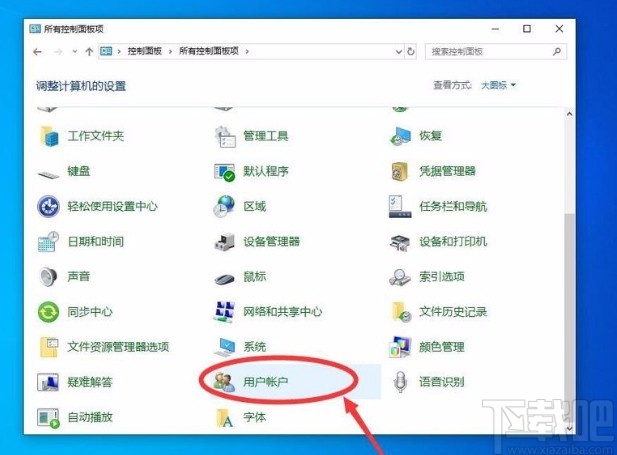Refresh the control panel view
Viewport: 617px width, 455px height.
click(410, 52)
